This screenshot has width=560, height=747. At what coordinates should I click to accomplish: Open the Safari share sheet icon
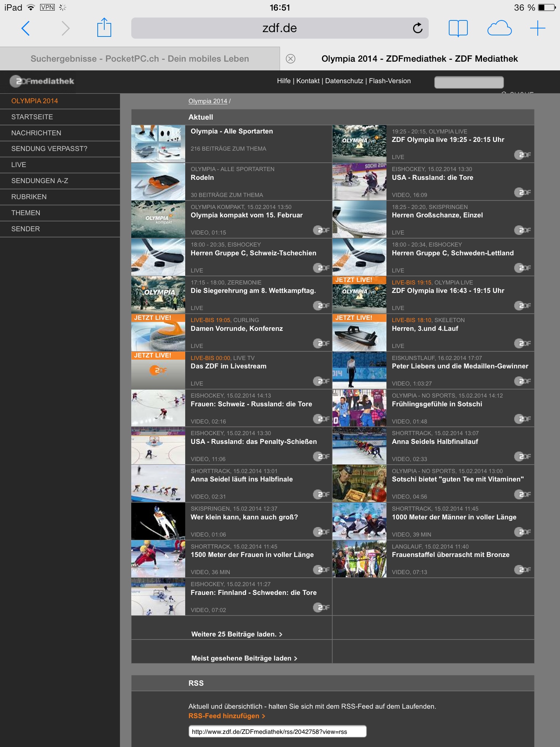click(104, 27)
